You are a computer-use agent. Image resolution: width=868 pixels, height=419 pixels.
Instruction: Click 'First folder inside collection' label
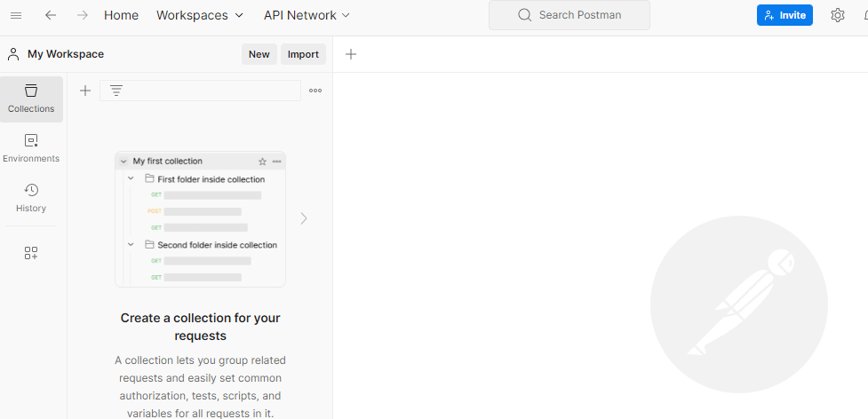[x=211, y=179]
